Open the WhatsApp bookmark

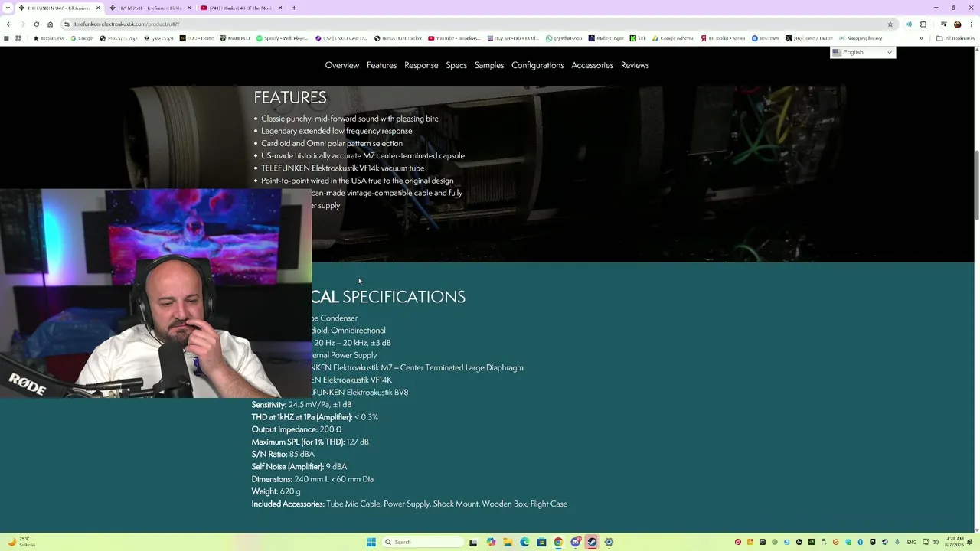[x=564, y=38]
